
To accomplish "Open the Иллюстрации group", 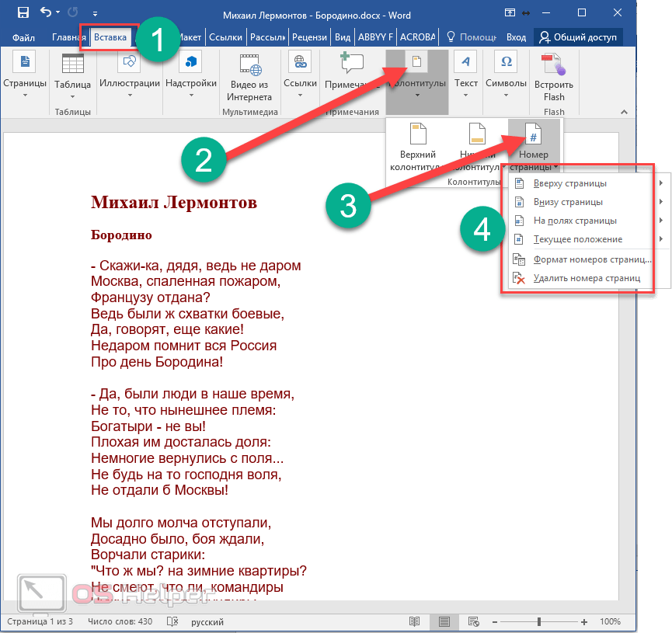I will click(130, 75).
